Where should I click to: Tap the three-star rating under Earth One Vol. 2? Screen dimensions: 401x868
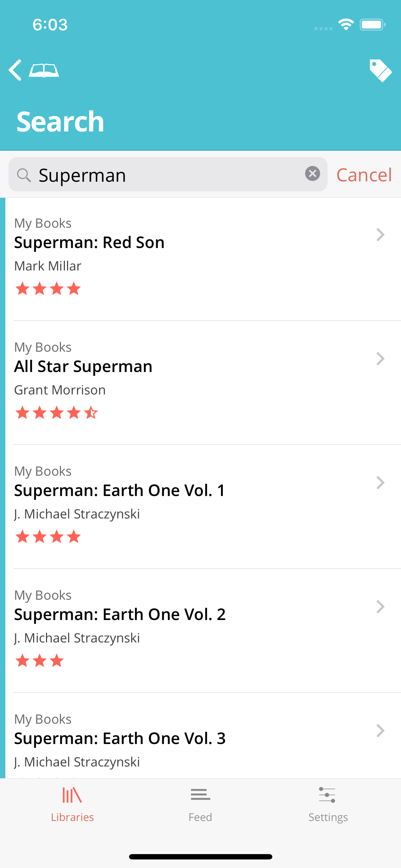point(40,661)
